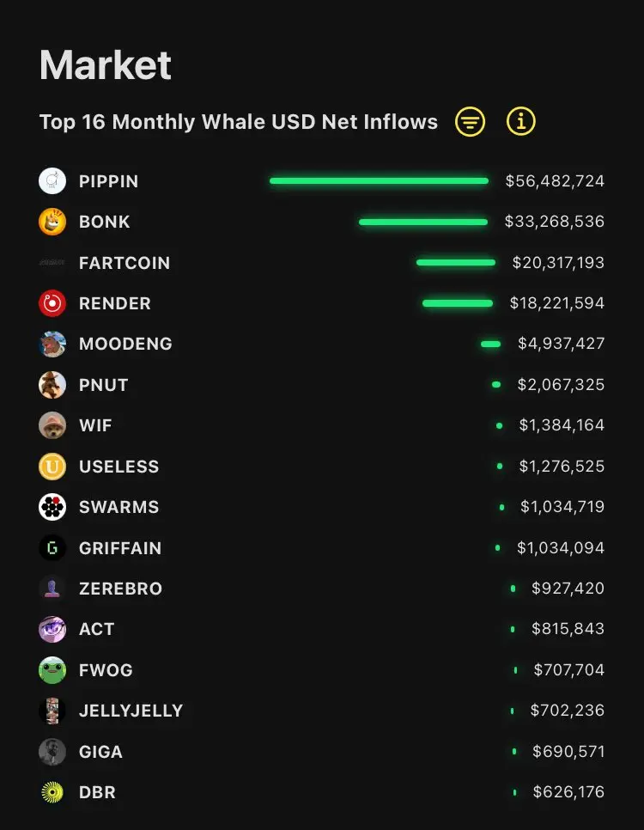Click the PNUT squirrel token icon
Viewport: 644px width, 830px height.
(x=52, y=385)
